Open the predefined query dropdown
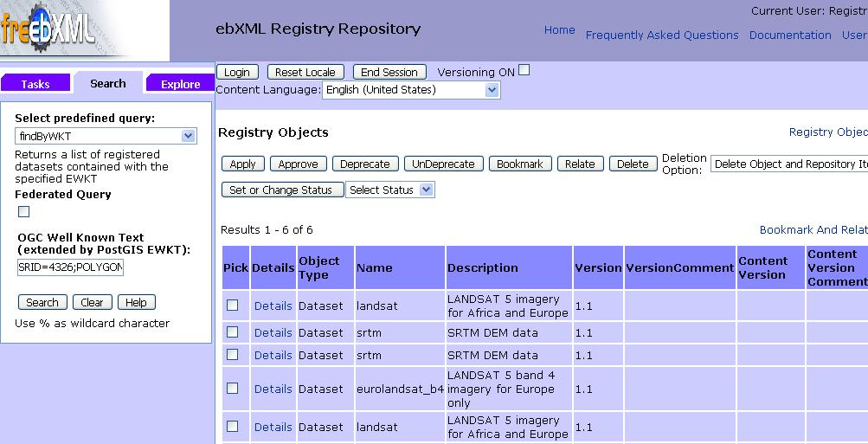The height and width of the screenshot is (444, 868). pos(106,136)
